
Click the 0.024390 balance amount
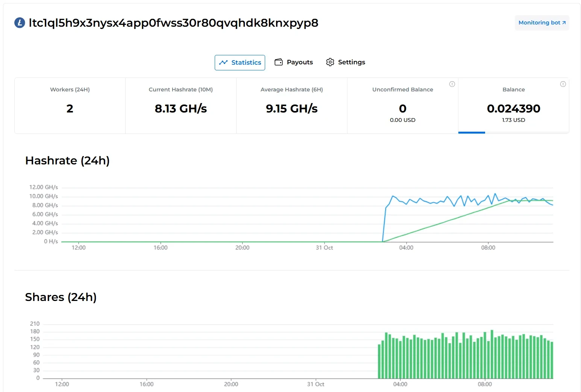point(513,109)
